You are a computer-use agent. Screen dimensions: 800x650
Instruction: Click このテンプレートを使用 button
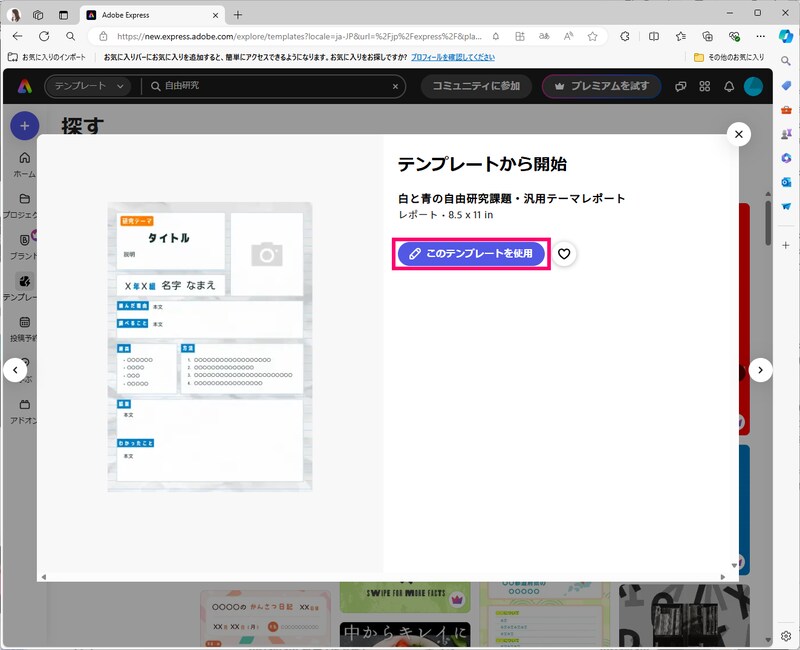[470, 254]
